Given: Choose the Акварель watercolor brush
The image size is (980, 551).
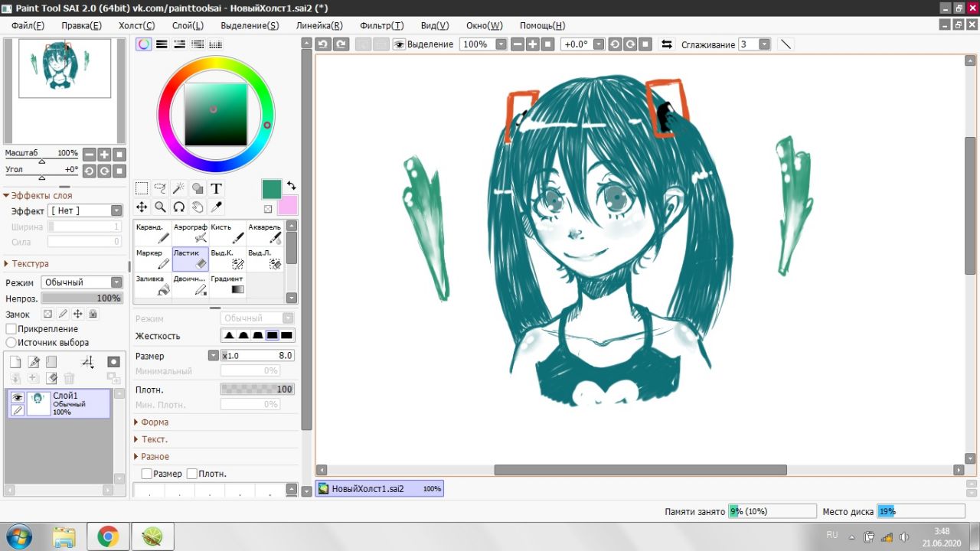Looking at the screenshot, I should [x=265, y=233].
